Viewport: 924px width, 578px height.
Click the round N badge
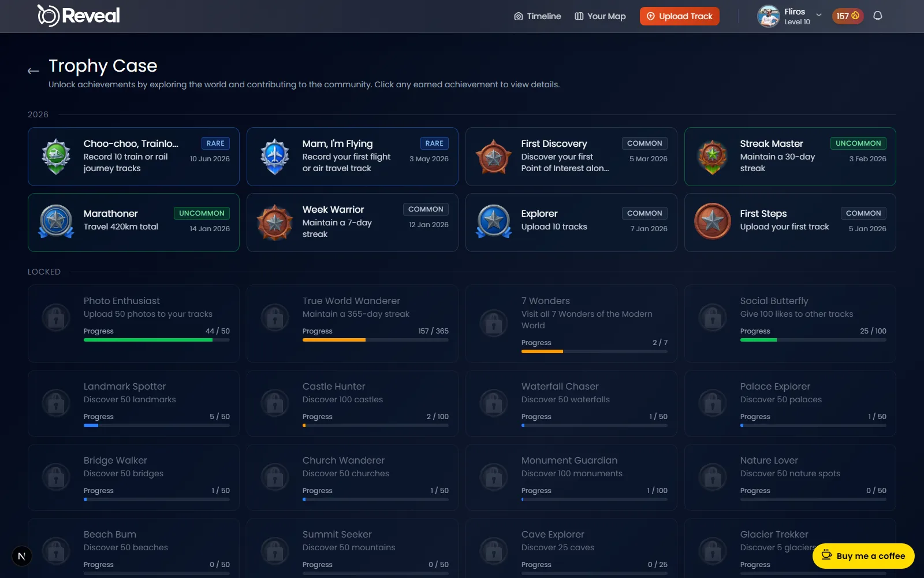tap(21, 556)
